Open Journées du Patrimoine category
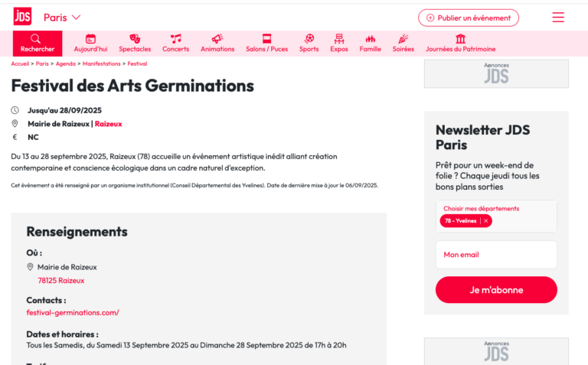 460,38
